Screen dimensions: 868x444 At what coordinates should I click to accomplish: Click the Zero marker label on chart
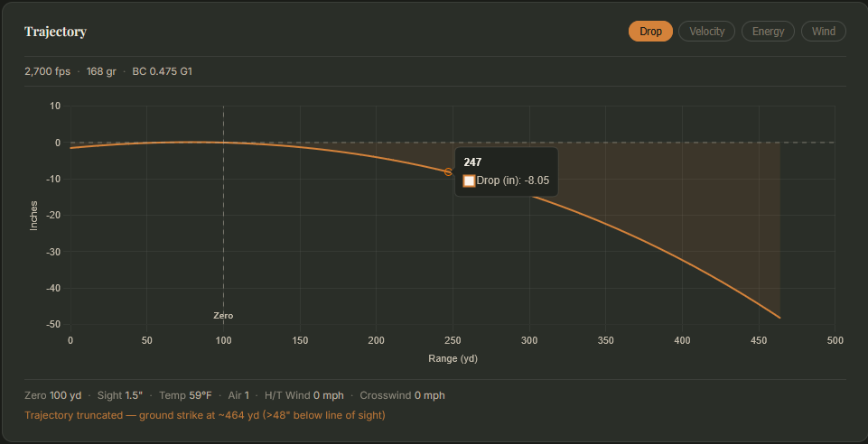tap(223, 316)
